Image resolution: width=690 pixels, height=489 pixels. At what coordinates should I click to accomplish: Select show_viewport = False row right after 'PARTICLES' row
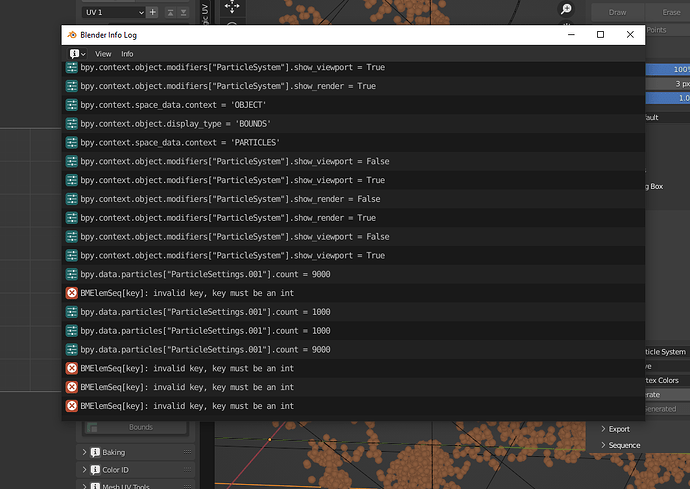353,162
